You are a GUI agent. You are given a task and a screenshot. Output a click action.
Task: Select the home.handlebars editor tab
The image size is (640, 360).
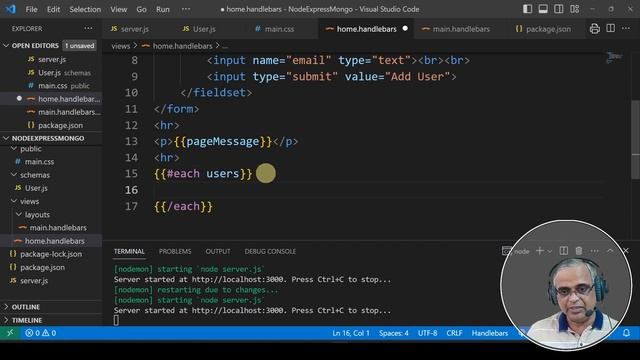366,29
